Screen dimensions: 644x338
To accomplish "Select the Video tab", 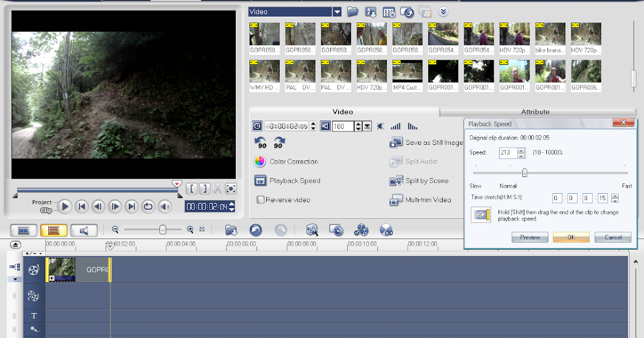I will click(342, 112).
